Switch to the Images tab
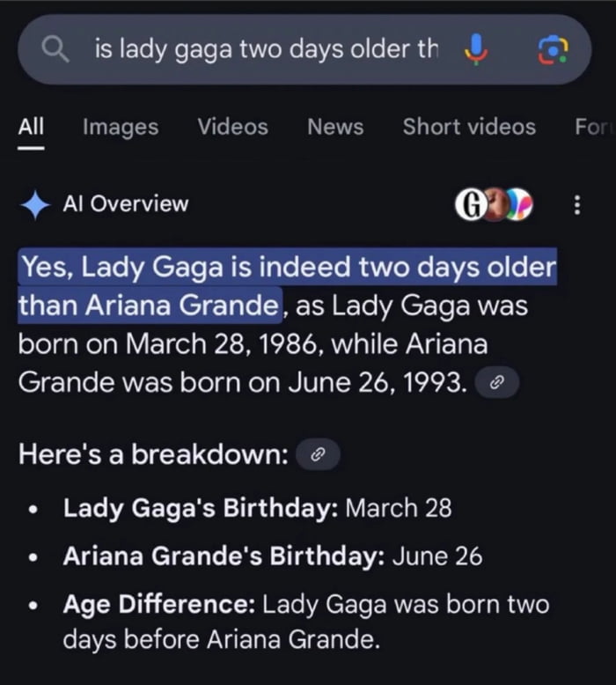616x685 pixels. pos(121,127)
